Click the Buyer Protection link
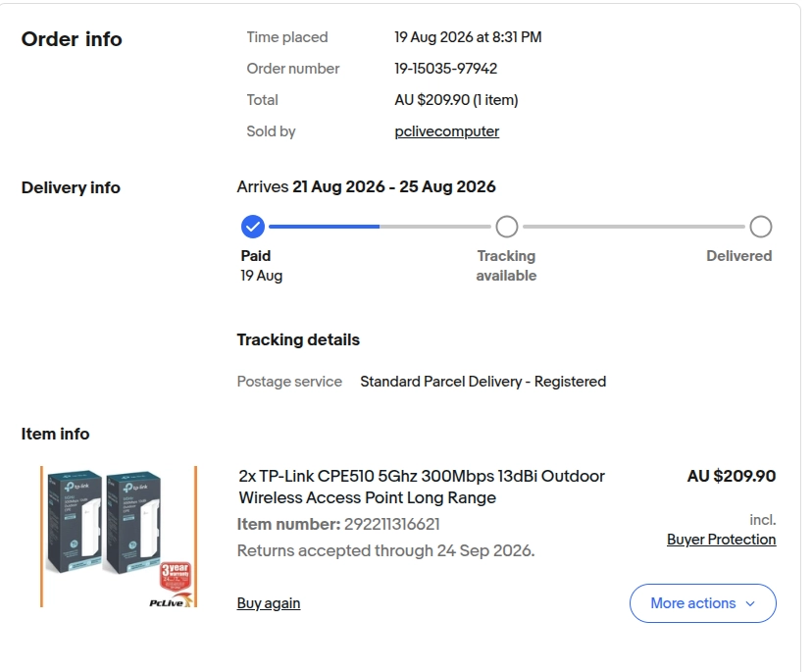 point(721,540)
